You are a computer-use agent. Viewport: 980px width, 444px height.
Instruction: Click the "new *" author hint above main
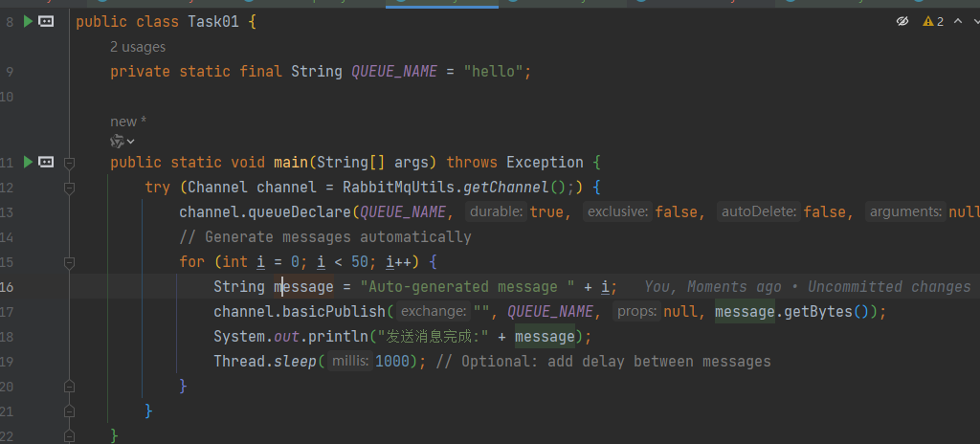(128, 122)
